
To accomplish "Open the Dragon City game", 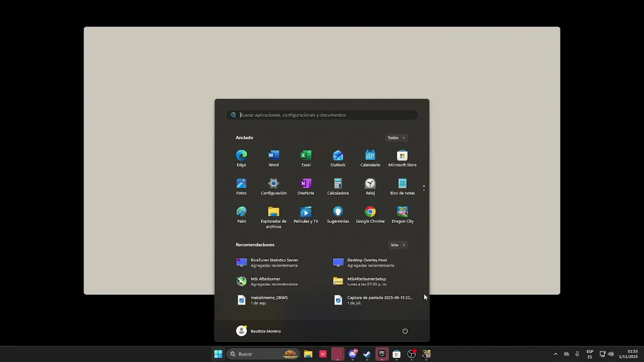I will point(403,214).
